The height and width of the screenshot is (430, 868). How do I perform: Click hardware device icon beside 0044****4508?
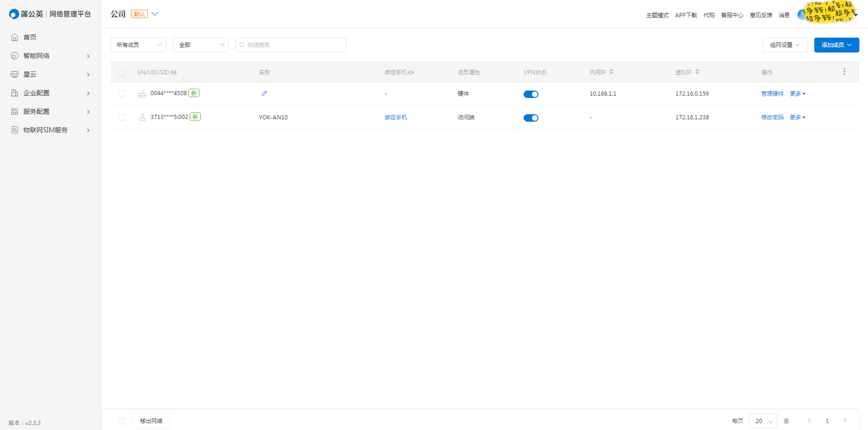pos(142,94)
